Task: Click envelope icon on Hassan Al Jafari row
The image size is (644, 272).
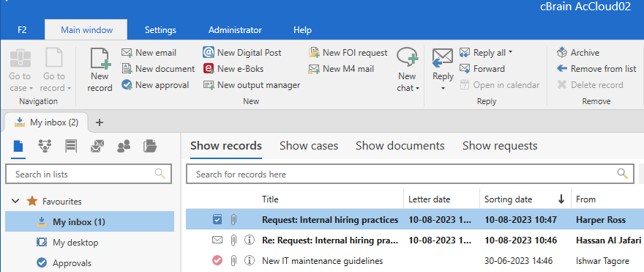Action: pyautogui.click(x=217, y=240)
